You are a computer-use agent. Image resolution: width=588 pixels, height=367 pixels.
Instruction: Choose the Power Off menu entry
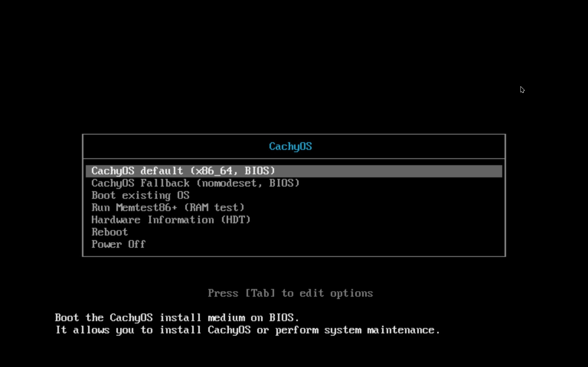click(x=118, y=244)
